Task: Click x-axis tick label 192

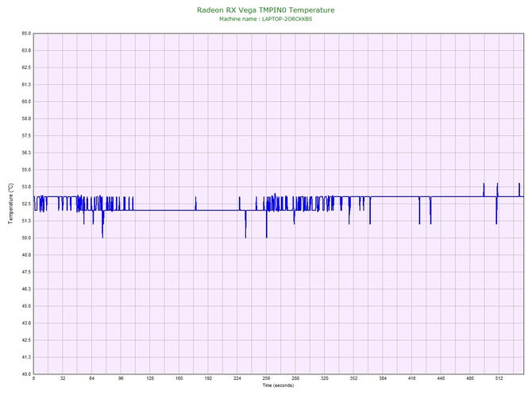Action: (208, 378)
